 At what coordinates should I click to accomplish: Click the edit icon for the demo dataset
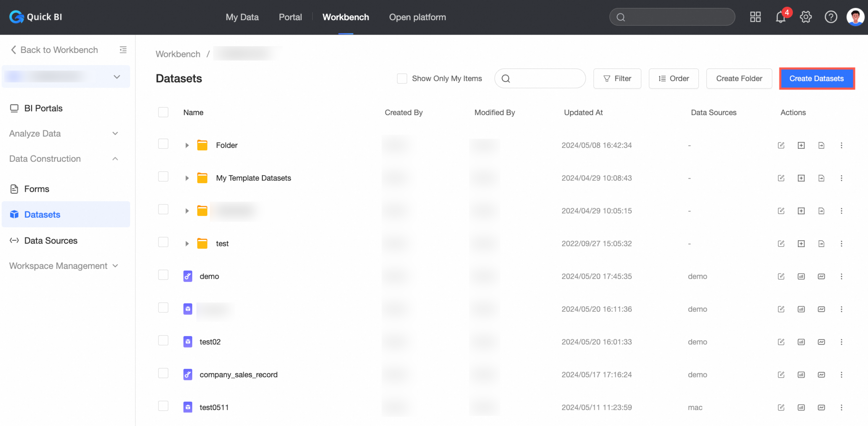(x=781, y=276)
